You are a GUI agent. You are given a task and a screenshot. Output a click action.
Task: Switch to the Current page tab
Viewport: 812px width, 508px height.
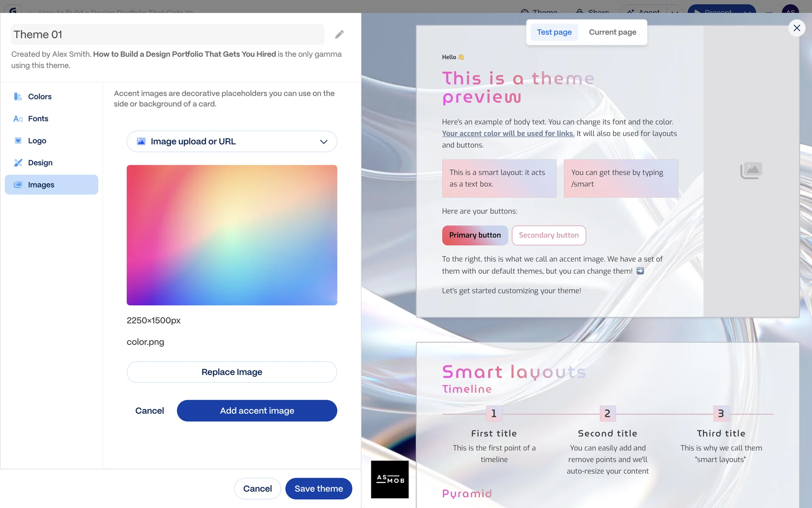pyautogui.click(x=612, y=32)
